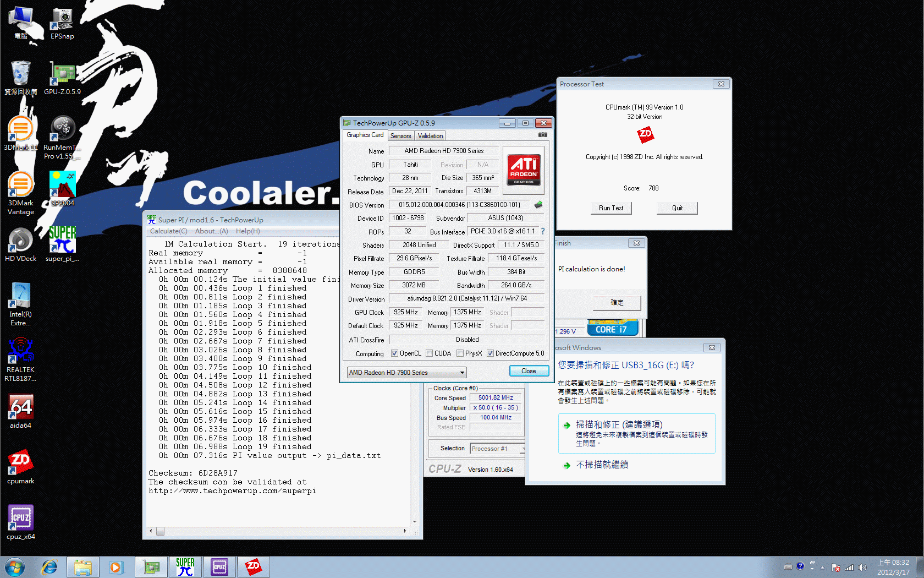Open Action Center flag tray icon
The image size is (924, 578).
(x=836, y=568)
